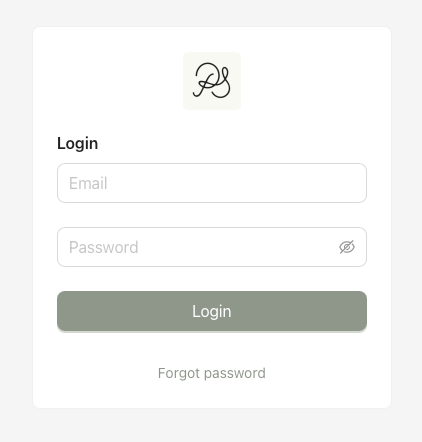Focus the Password input field
The image size is (422, 442).
coord(212,247)
